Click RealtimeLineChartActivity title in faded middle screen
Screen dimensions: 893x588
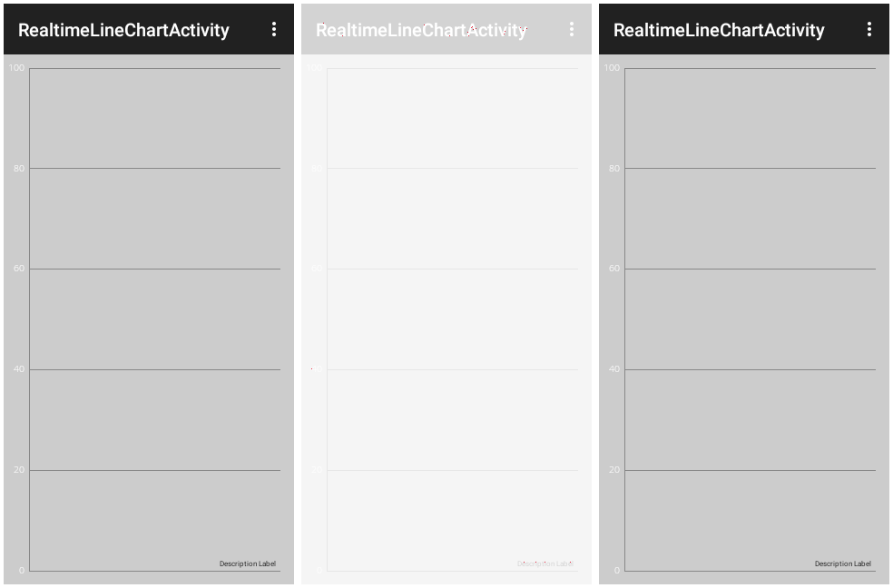421,30
